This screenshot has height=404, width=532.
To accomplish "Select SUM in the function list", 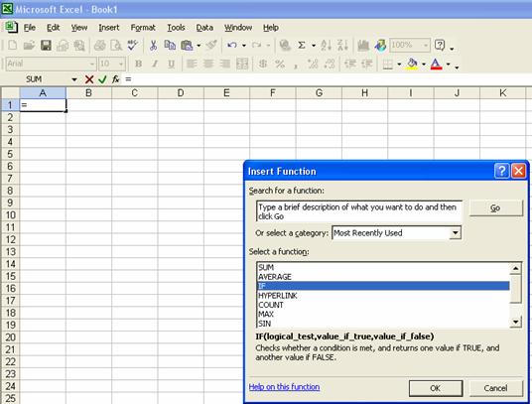I will pos(383,267).
